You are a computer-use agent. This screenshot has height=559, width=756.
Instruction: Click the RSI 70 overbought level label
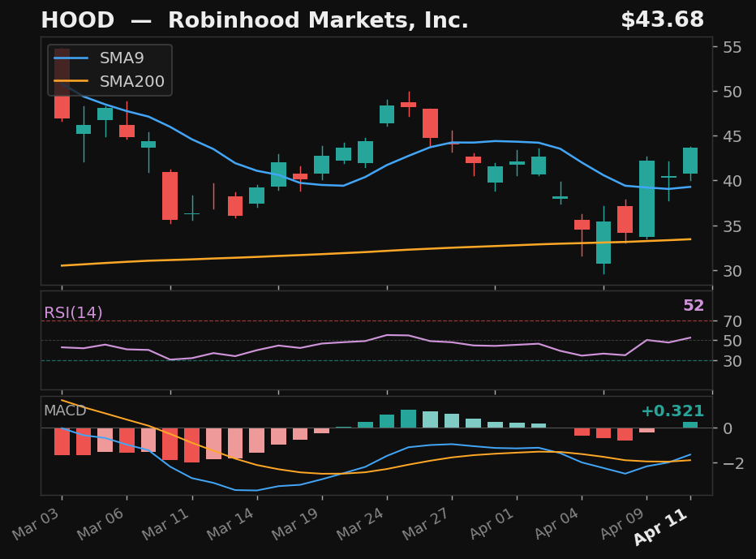(x=732, y=320)
